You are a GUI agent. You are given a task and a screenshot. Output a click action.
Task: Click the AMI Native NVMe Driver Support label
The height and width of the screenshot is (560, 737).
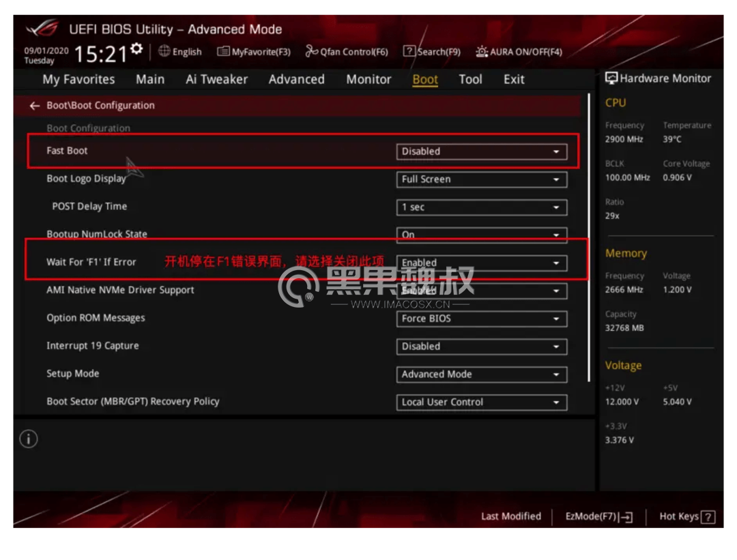coord(120,290)
